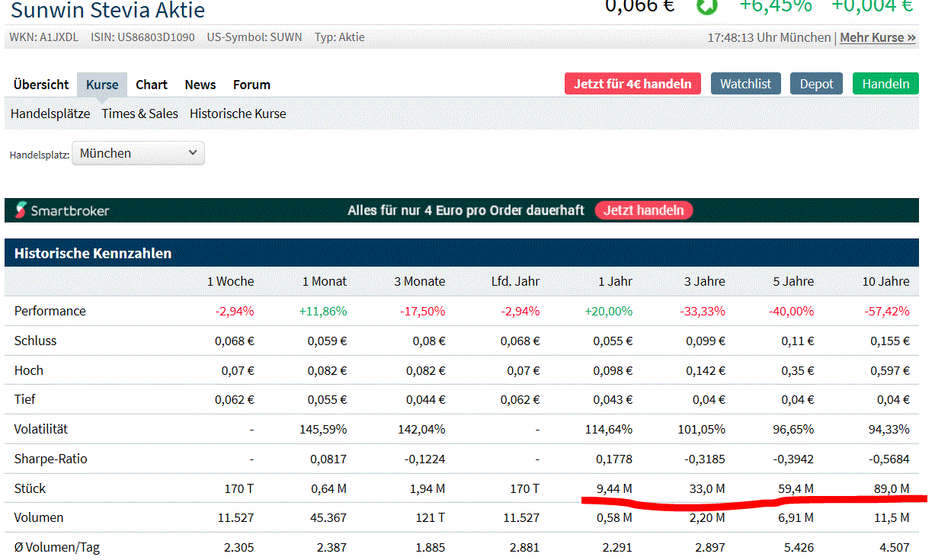Click the 5.426 daily volume value
Viewport: 935px width, 560px height.
[798, 547]
